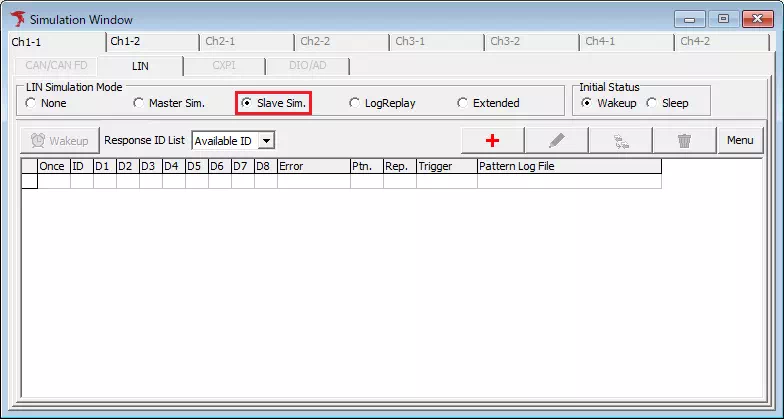Select the None LIN simulation mode

31,103
